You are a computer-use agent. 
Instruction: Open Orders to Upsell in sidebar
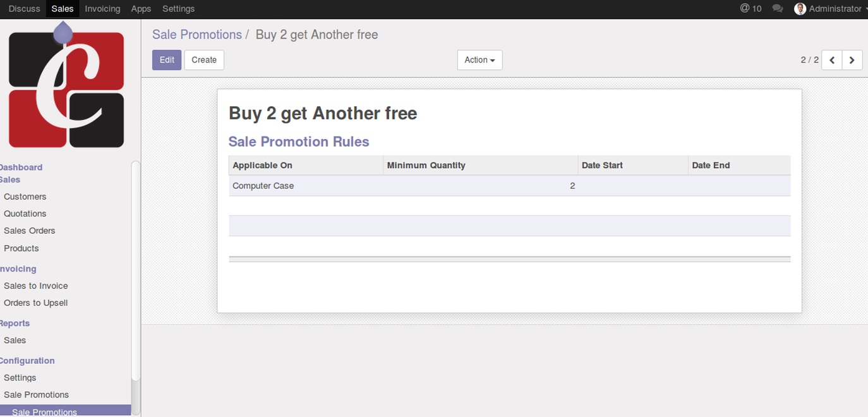click(x=36, y=303)
